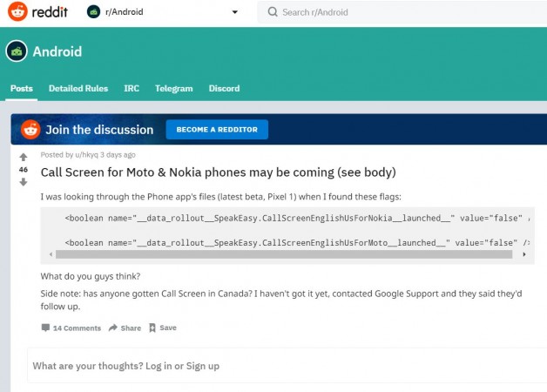Click the 'Side note' paragraph about Canada
The height and width of the screenshot is (392, 547).
281,300
